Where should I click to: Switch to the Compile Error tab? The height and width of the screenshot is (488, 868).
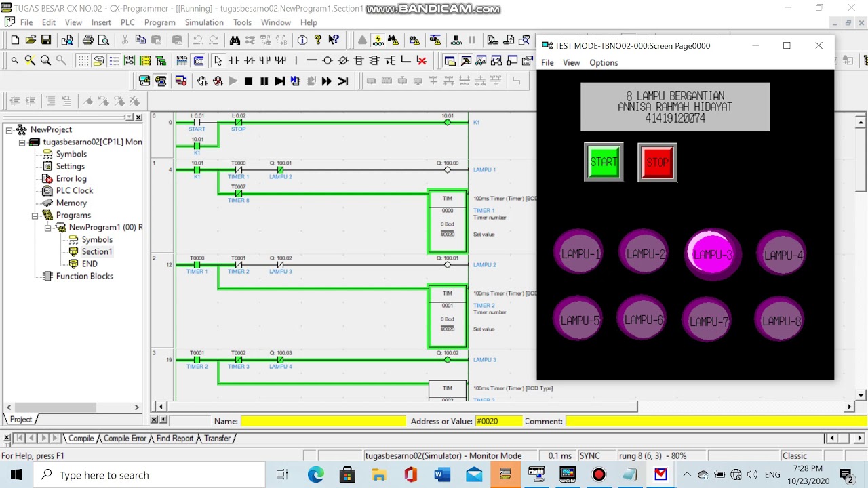(125, 439)
